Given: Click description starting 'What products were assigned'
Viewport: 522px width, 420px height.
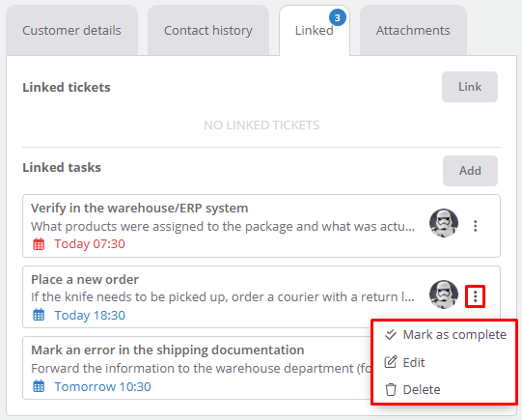Looking at the screenshot, I should tap(223, 227).
